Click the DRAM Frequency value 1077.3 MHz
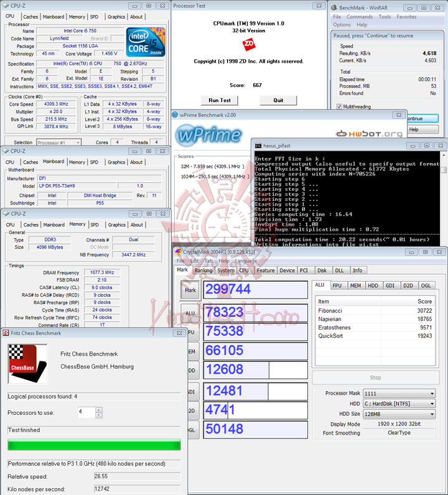 [x=102, y=272]
